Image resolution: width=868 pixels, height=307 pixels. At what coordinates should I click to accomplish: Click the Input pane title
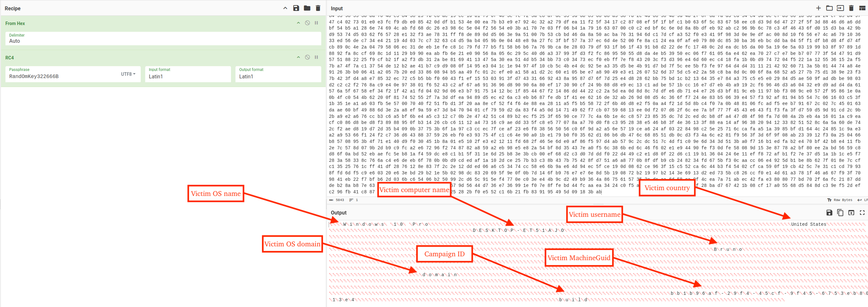coord(337,8)
